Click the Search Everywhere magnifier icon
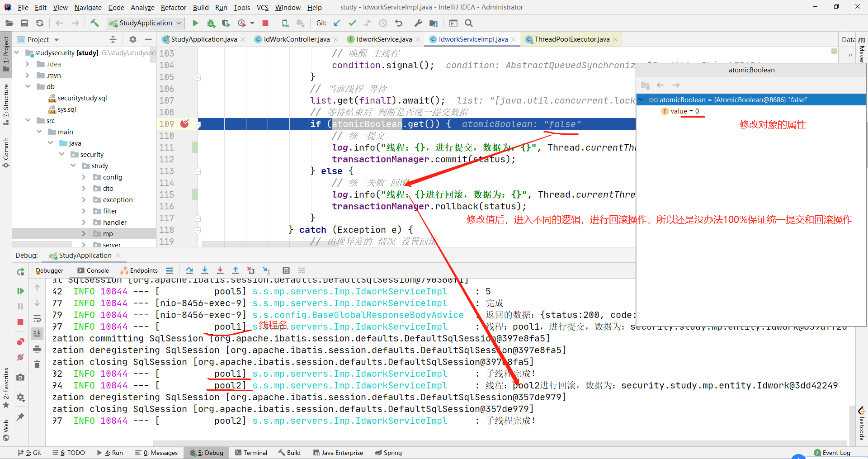Image resolution: width=868 pixels, height=459 pixels. tap(469, 23)
